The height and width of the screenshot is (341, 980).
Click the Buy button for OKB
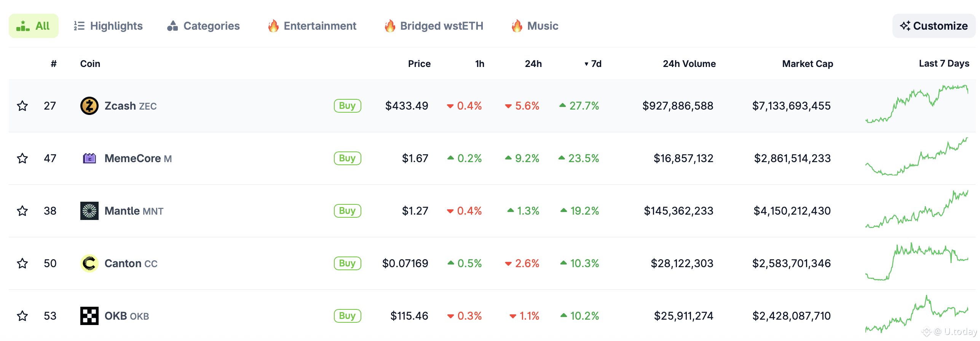347,316
